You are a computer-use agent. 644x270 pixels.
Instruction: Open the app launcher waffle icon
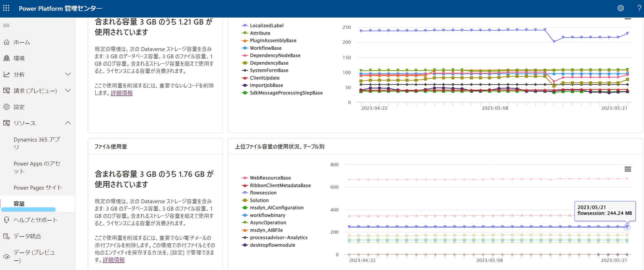pos(6,8)
